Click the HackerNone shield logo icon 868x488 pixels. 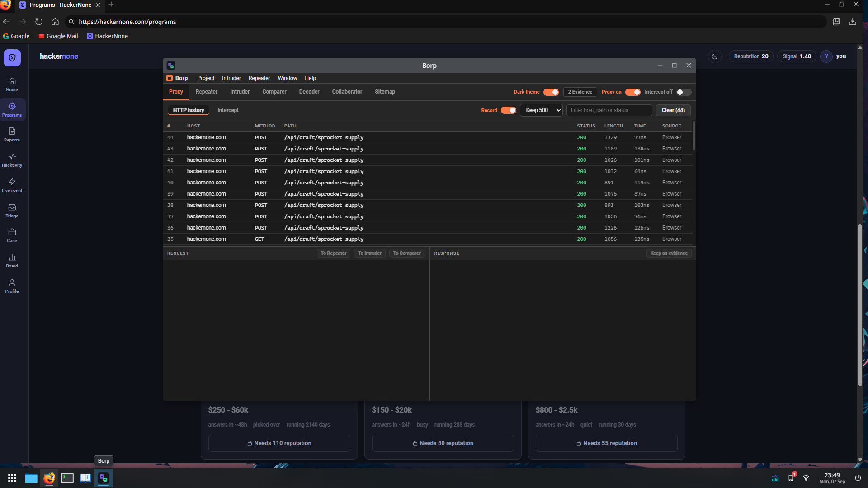(x=12, y=58)
